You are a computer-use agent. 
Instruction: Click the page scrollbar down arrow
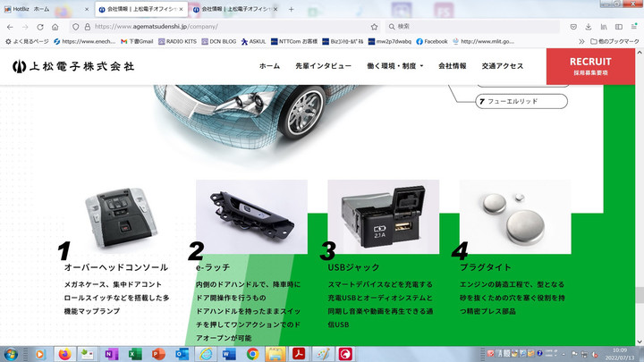tap(640, 341)
